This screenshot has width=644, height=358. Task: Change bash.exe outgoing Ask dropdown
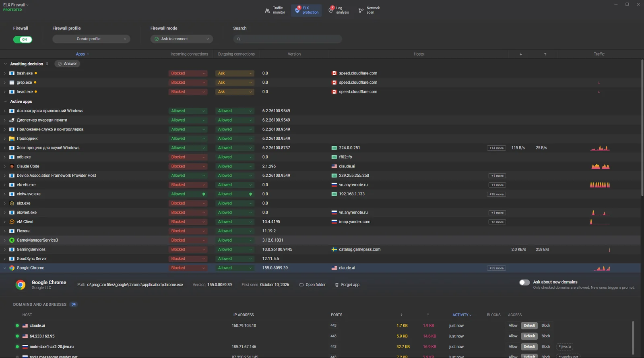pos(235,73)
